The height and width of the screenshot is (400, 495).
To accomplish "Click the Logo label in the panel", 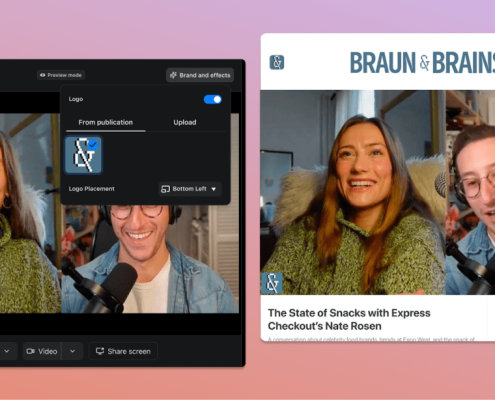I will coord(76,99).
